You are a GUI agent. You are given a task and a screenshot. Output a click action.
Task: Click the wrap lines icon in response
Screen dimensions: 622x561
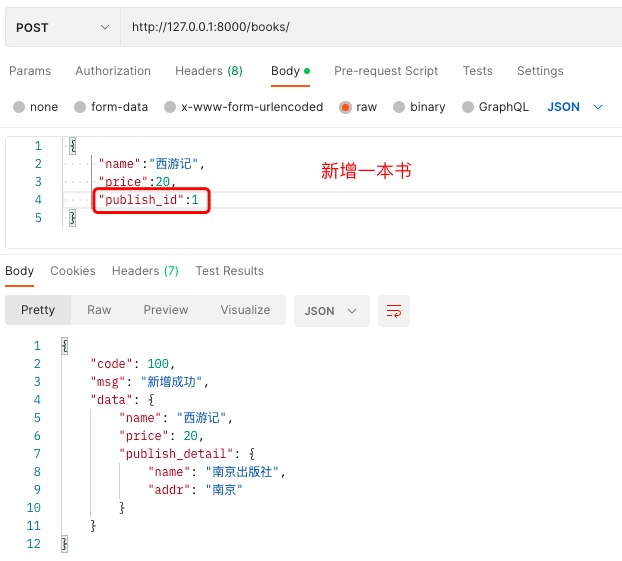click(x=394, y=311)
